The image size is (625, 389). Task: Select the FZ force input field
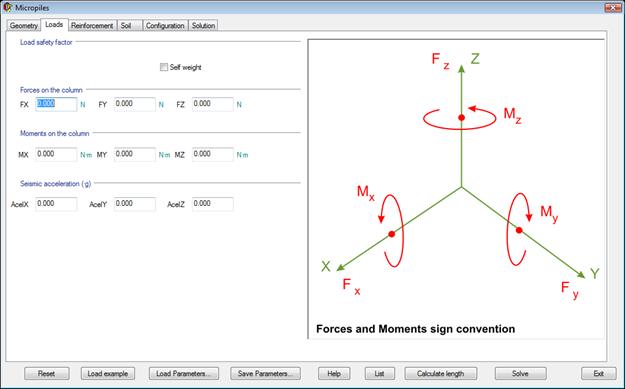213,104
